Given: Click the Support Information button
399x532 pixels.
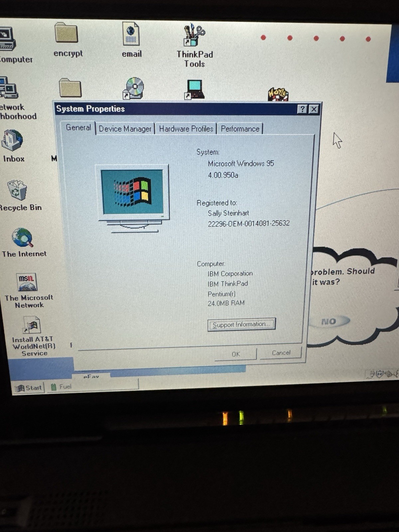Looking at the screenshot, I should 241,325.
